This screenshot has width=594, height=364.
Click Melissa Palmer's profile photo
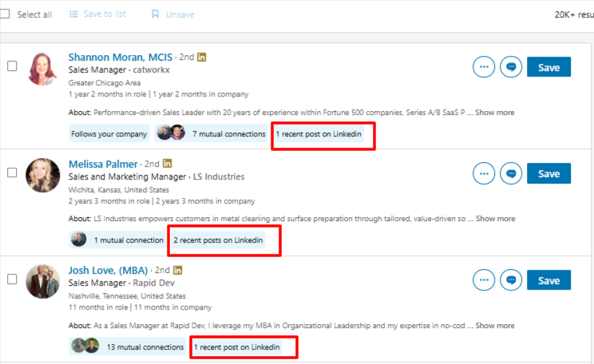[42, 175]
